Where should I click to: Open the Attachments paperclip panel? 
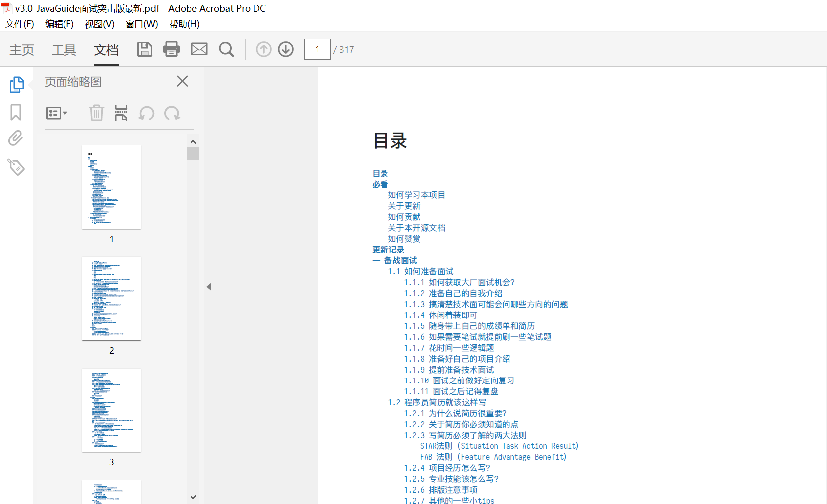[16, 138]
